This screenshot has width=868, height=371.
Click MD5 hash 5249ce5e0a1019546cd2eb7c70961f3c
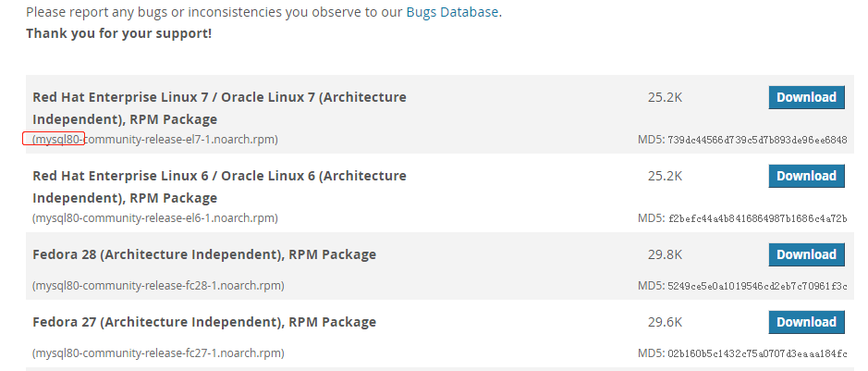(757, 286)
